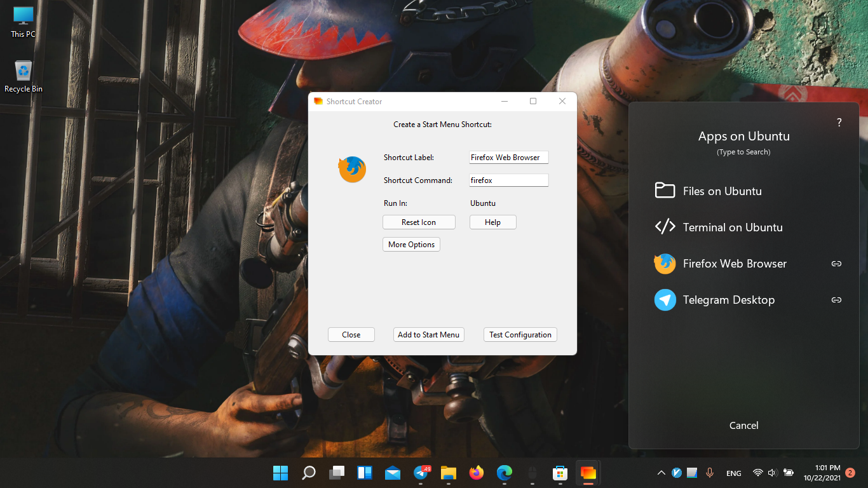Launch Microsoft Edge from taskbar

(x=504, y=473)
